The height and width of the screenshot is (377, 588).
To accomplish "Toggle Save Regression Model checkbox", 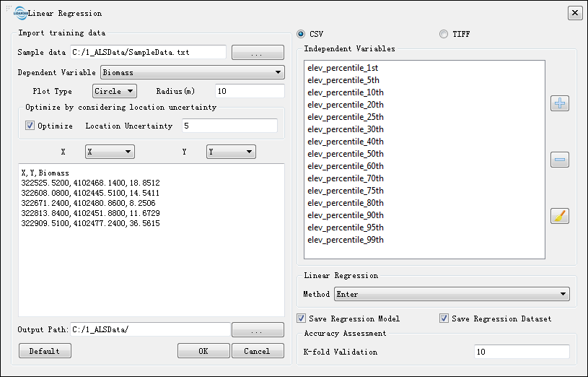I will [302, 318].
